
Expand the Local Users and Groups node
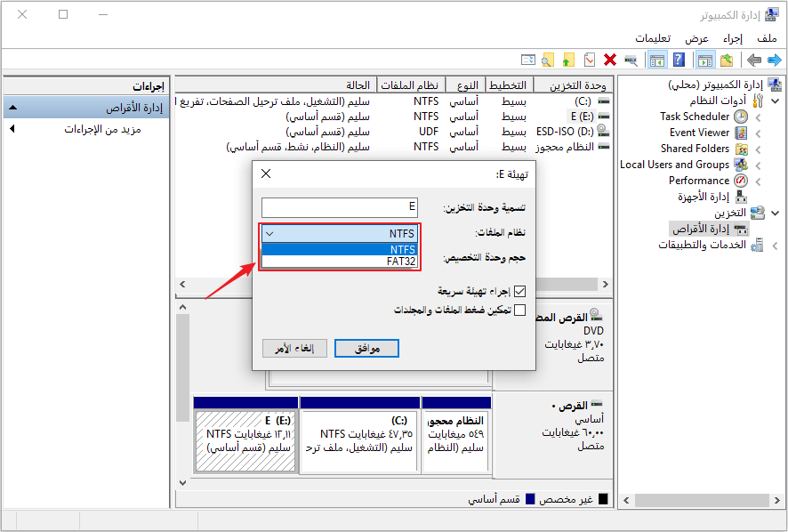(758, 165)
